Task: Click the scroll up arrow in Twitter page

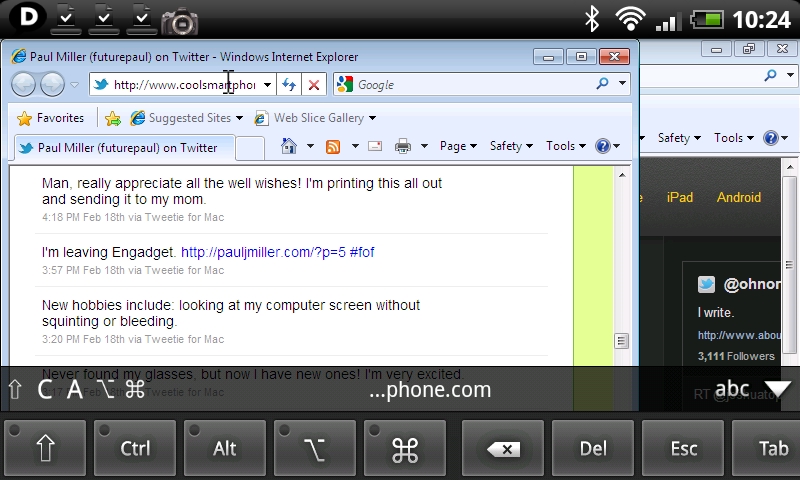Action: (x=622, y=175)
